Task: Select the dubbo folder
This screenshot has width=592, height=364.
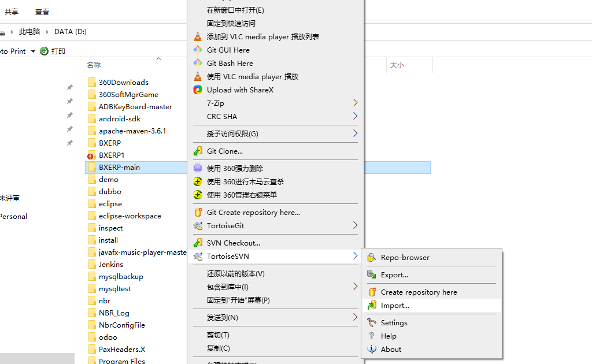Action: tap(110, 192)
